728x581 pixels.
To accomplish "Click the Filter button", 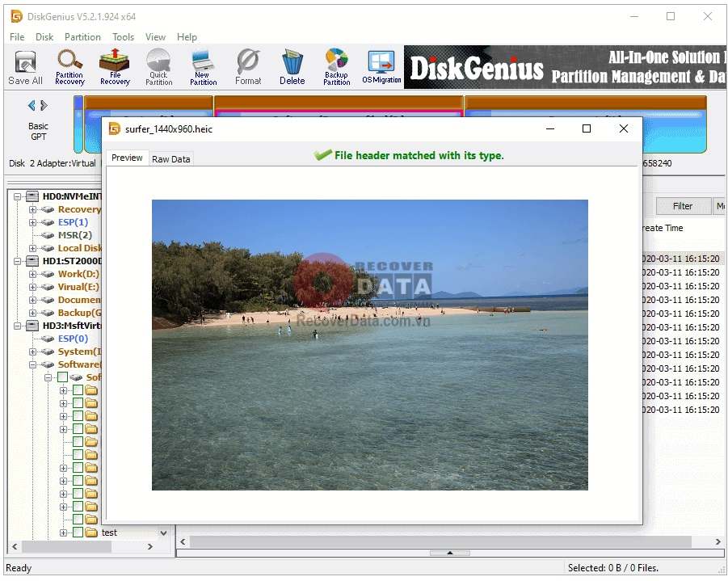I will coord(683,206).
